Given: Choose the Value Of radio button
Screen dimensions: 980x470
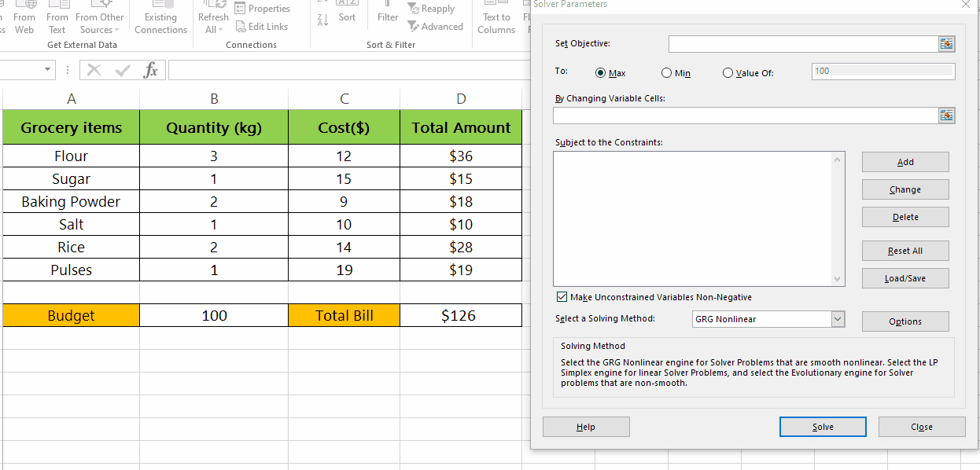Looking at the screenshot, I should [x=728, y=72].
